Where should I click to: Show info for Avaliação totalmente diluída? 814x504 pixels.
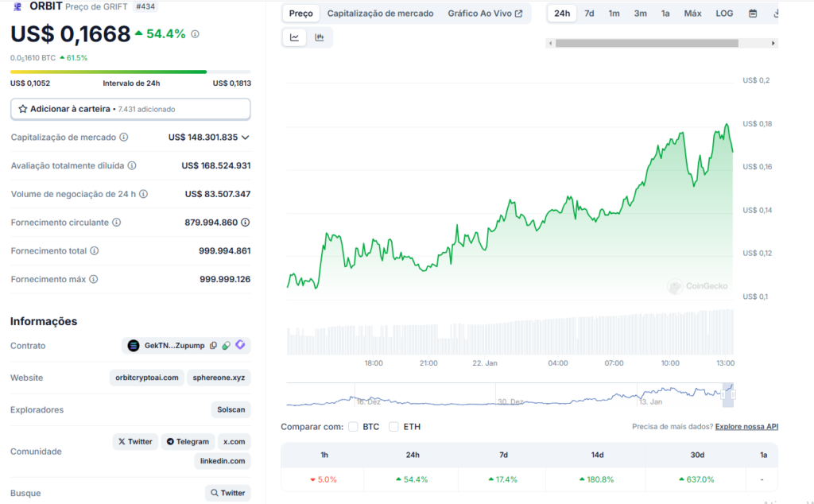point(132,165)
